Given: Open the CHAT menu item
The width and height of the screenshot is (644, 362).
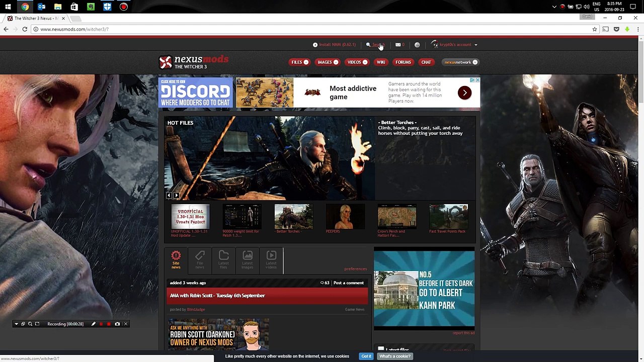Looking at the screenshot, I should click(x=426, y=62).
